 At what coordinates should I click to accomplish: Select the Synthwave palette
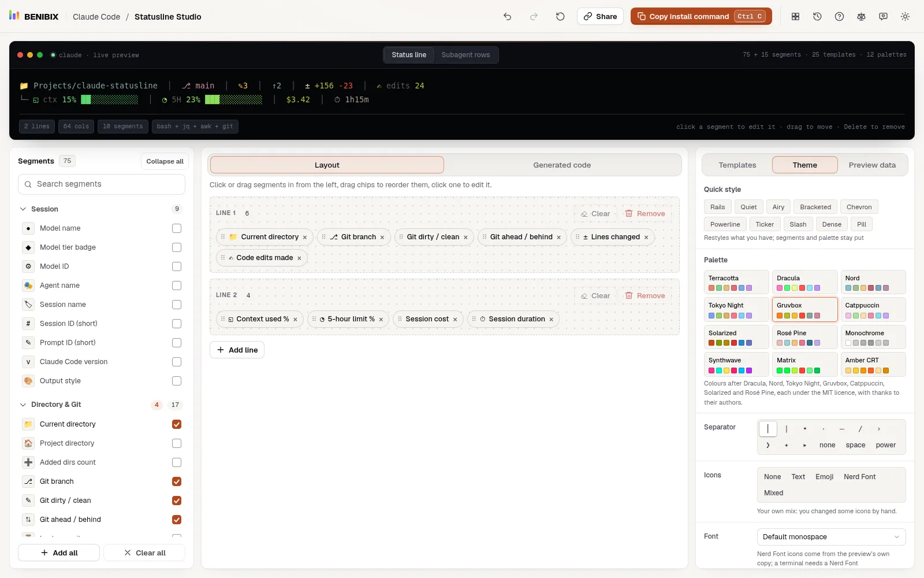(x=736, y=364)
